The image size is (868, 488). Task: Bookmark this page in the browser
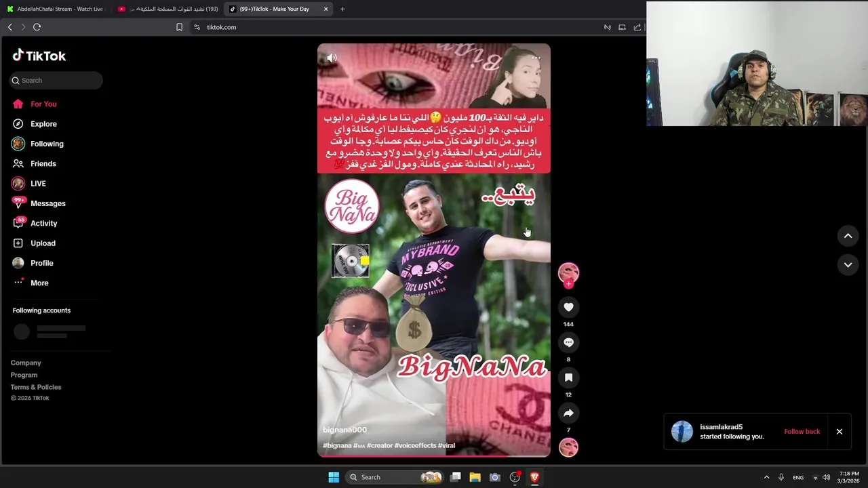click(x=179, y=27)
